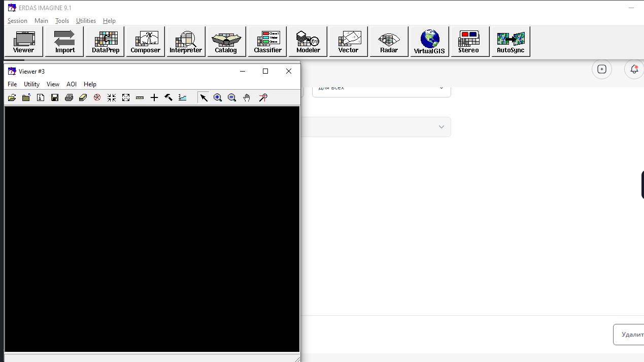Close the Viewer #3 window
644x362 pixels.
[x=289, y=71]
